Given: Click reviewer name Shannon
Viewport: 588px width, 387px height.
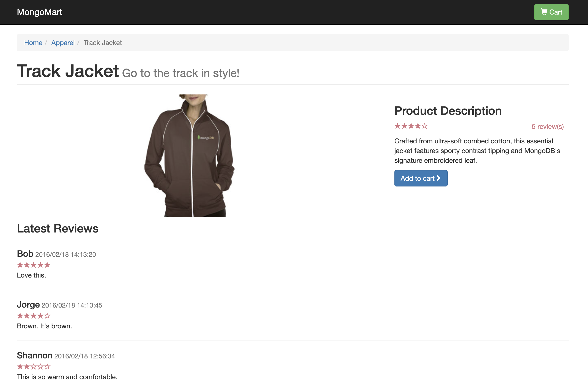Looking at the screenshot, I should tap(35, 356).
